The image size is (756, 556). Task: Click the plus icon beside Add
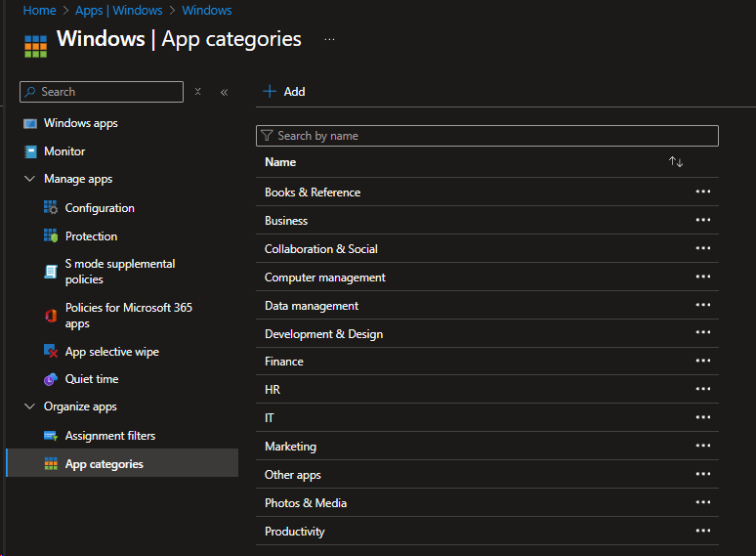click(x=270, y=91)
